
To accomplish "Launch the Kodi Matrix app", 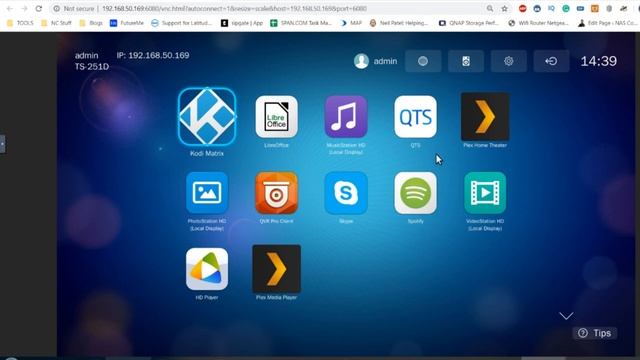I will coord(207,117).
